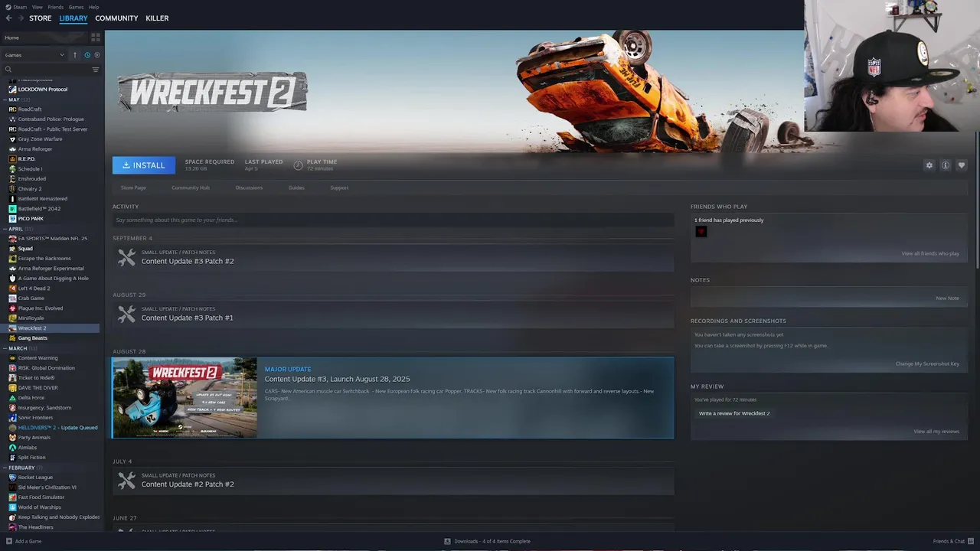Collapse the MARCH games group

pos(5,348)
